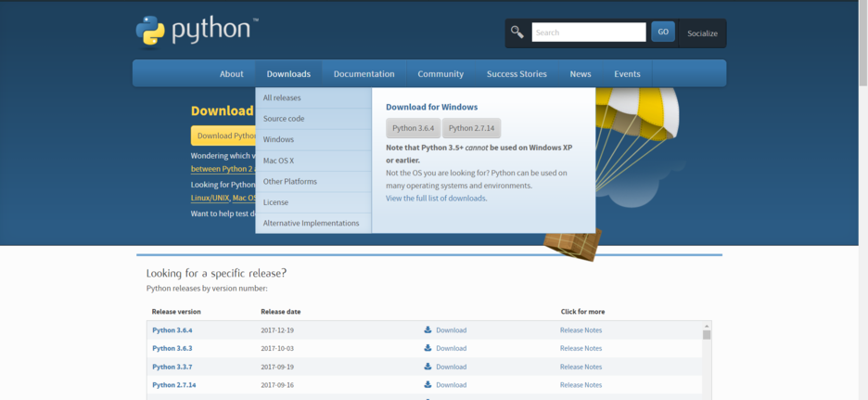Open Python 2.7.14 release version link
Screen dimensions: 868x400
pos(174,385)
